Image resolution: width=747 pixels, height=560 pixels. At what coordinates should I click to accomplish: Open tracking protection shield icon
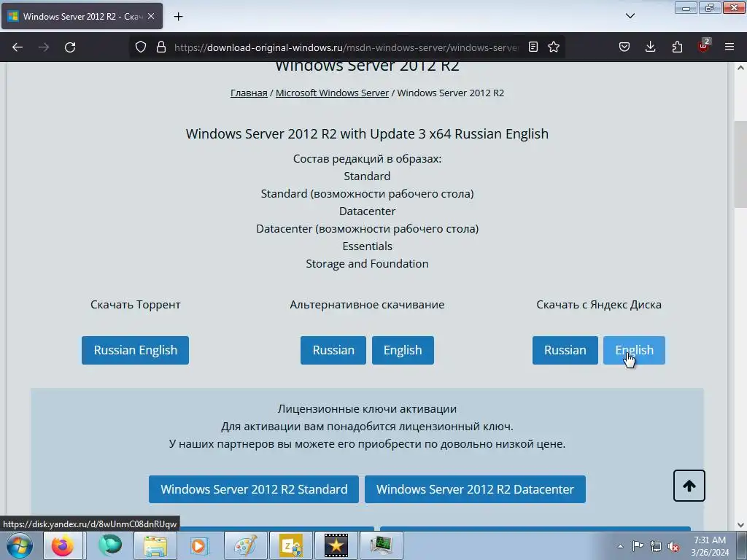point(141,47)
